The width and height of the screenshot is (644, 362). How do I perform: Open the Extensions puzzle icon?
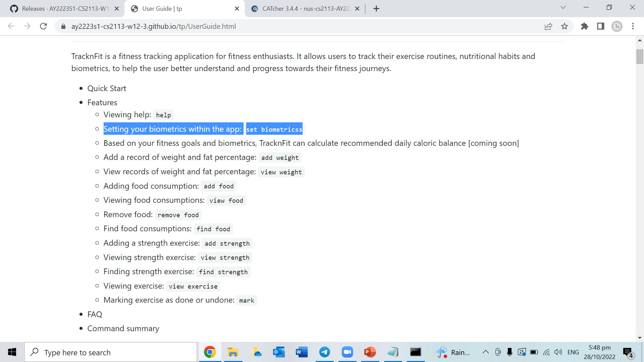[585, 26]
